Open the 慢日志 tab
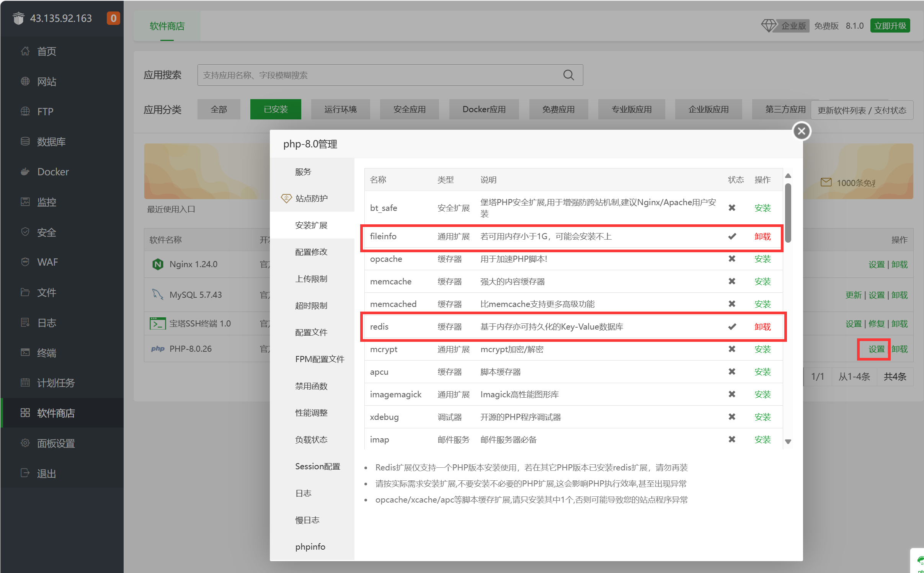This screenshot has height=573, width=924. coord(307,520)
